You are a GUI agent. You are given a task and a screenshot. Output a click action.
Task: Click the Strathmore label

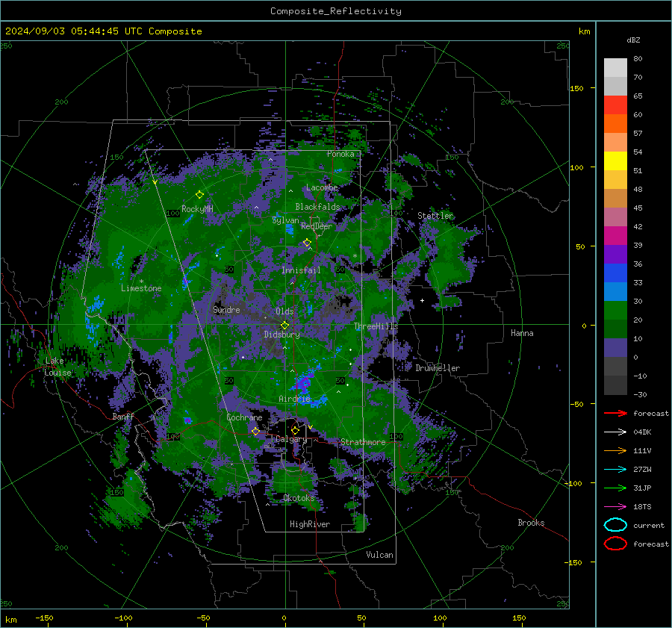[x=363, y=441]
